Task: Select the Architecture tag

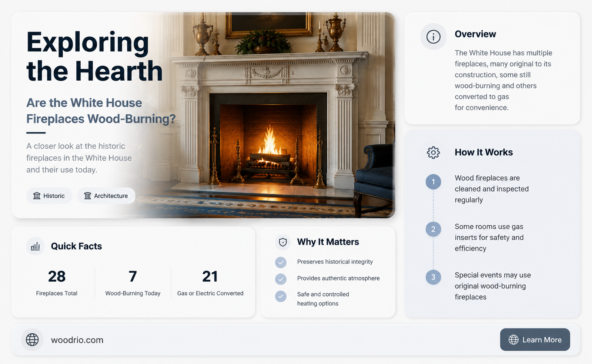Action: 106,196
